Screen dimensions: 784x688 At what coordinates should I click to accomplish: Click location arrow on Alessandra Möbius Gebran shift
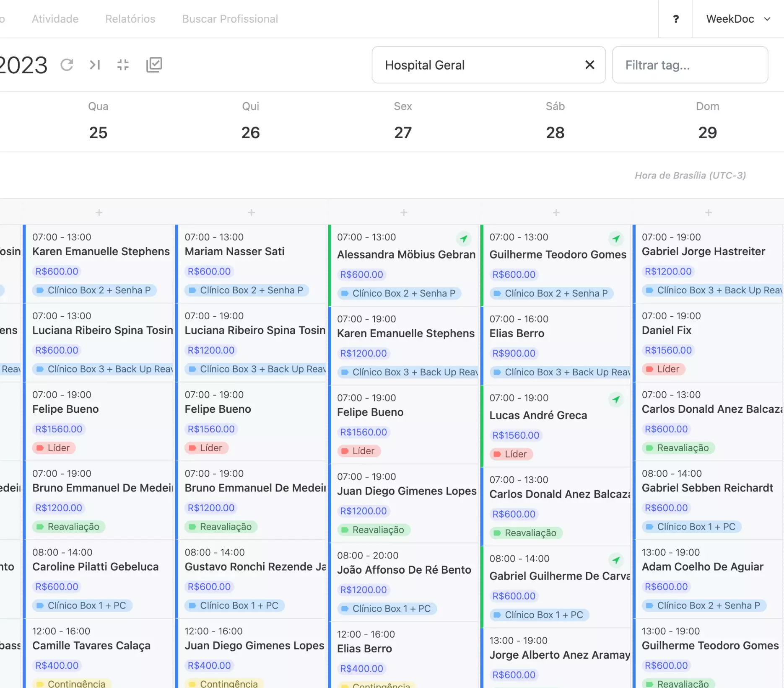(463, 239)
